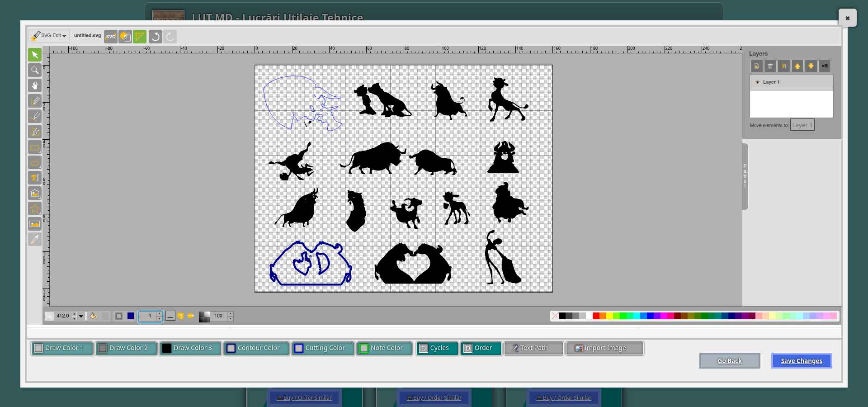The image size is (868, 407).
Task: Select the Line drawing tool
Action: pyautogui.click(x=35, y=116)
